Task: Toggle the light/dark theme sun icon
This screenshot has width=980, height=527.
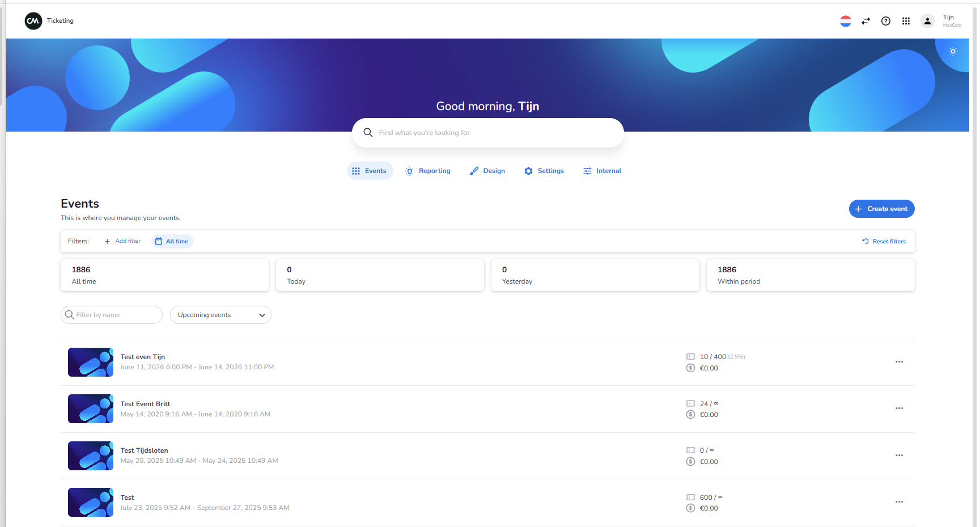Action: tap(953, 52)
